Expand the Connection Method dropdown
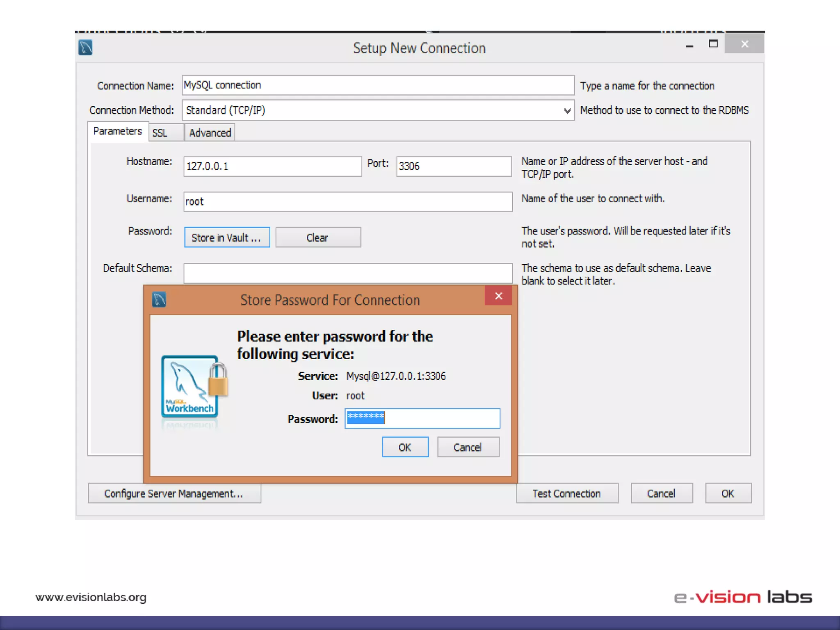The height and width of the screenshot is (630, 840). (567, 111)
